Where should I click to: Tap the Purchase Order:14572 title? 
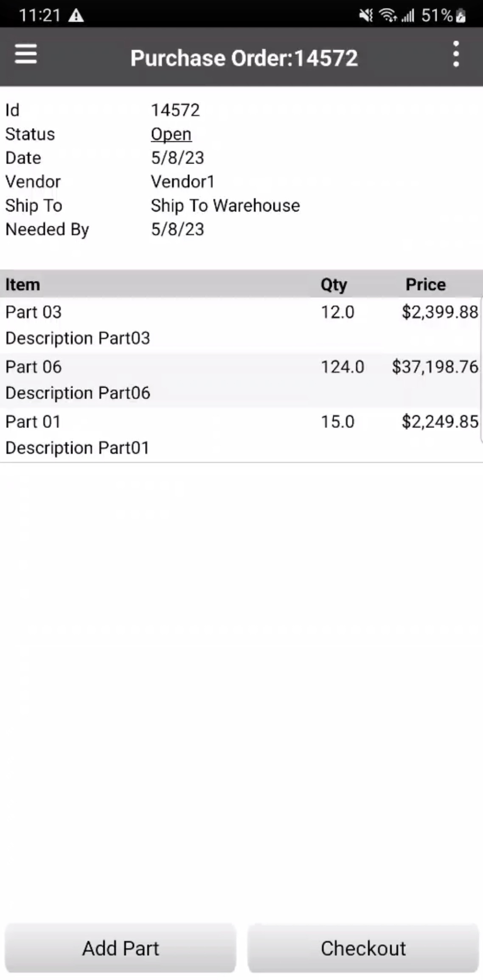coord(244,58)
